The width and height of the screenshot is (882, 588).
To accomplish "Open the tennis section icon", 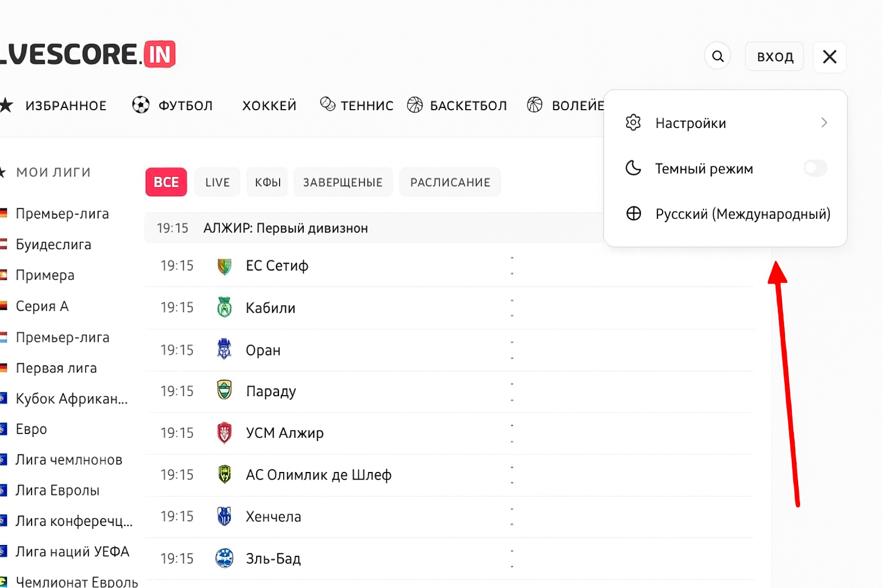I will coord(328,105).
